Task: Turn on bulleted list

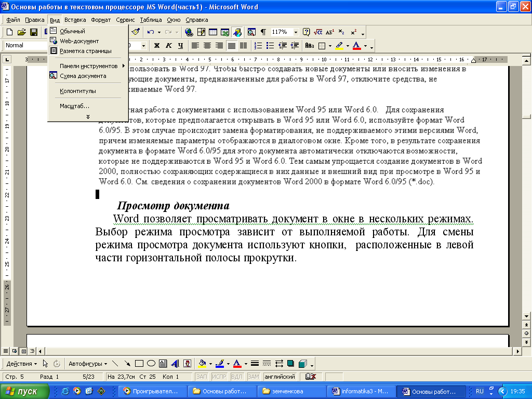Action: click(x=270, y=46)
